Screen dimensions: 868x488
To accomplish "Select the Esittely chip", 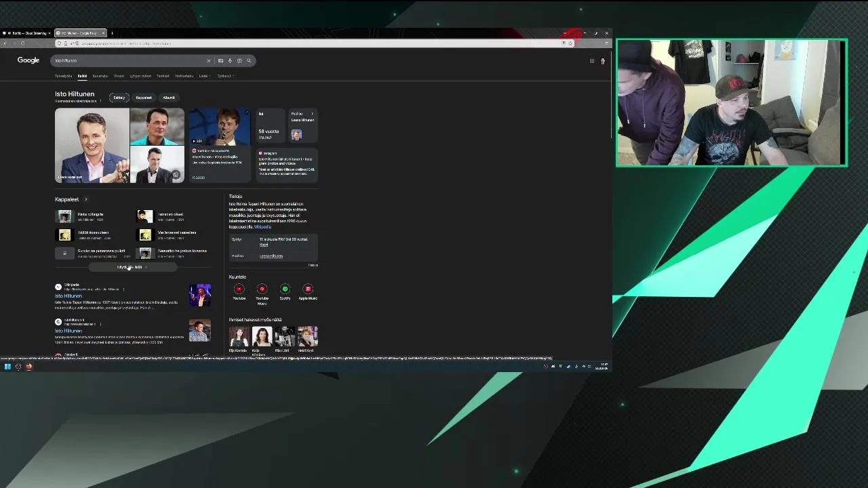I will point(119,98).
